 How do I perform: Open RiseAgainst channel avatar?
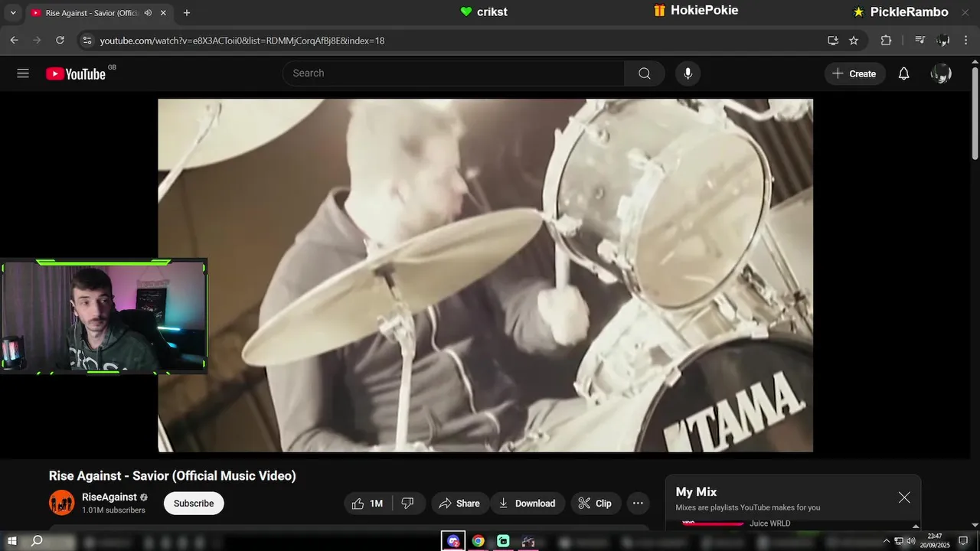62,503
